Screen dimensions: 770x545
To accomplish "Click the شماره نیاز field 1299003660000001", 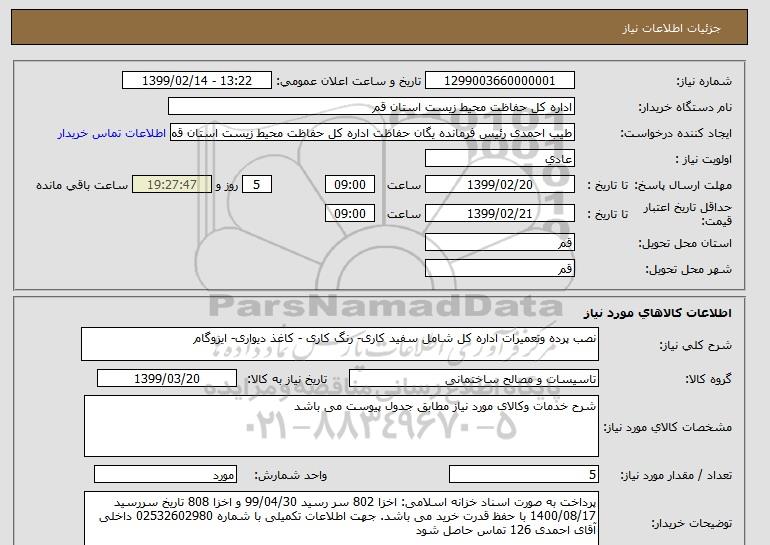I will click(499, 81).
